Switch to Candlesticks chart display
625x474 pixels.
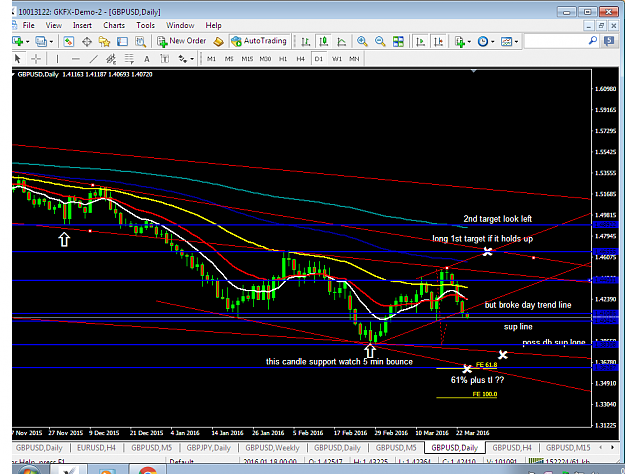pos(323,41)
